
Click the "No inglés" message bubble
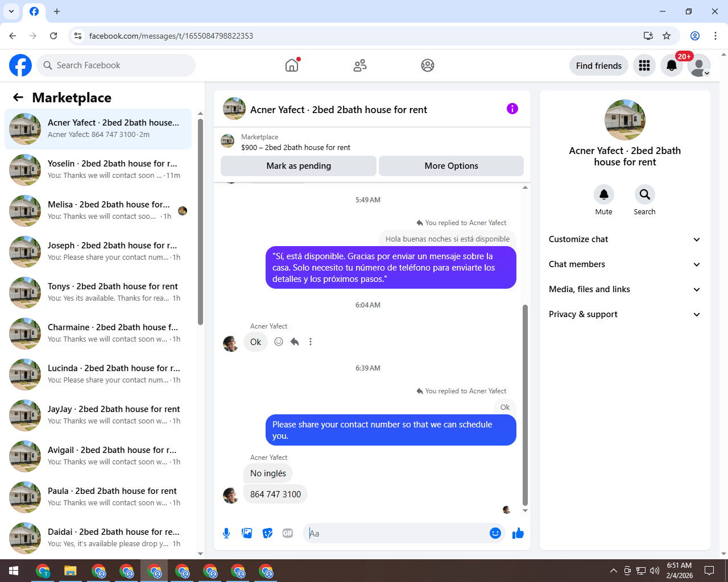(268, 473)
